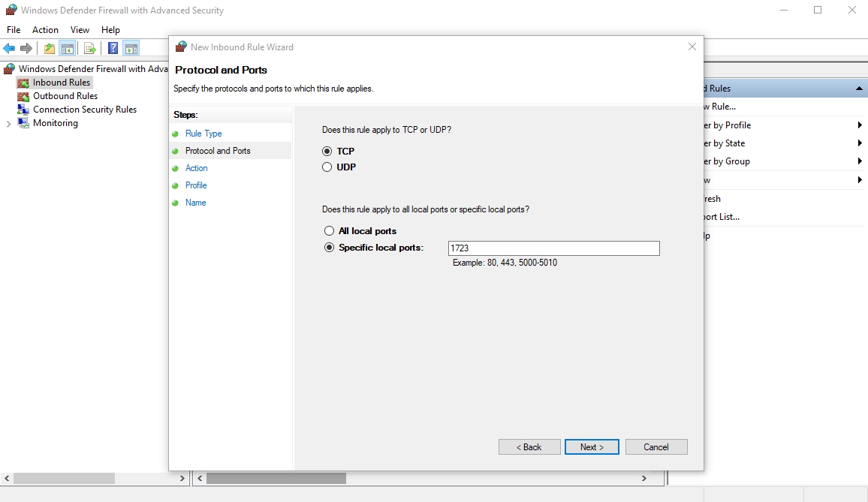Image resolution: width=868 pixels, height=502 pixels.
Task: Click the 'Example: 80, 443, 5000-5010' hint text
Action: click(505, 263)
